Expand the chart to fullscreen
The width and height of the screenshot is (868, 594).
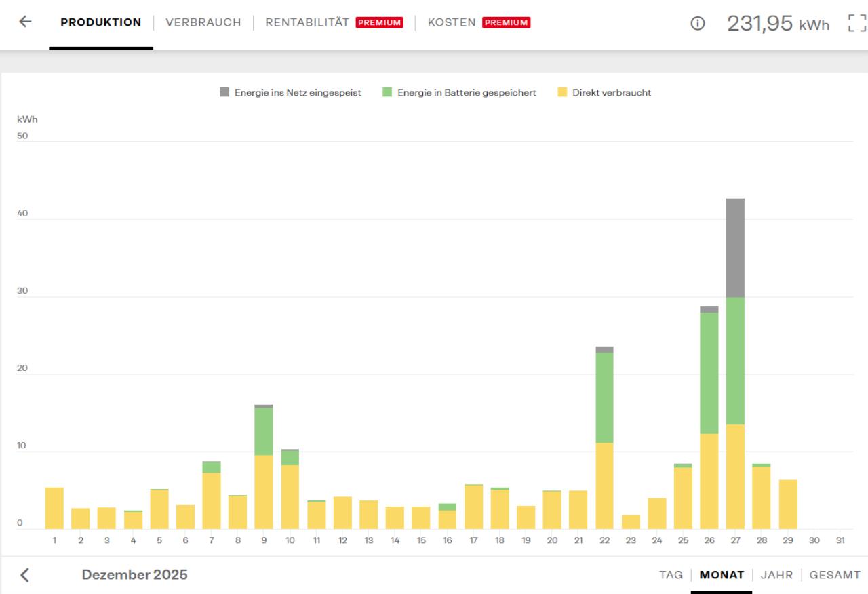[857, 23]
